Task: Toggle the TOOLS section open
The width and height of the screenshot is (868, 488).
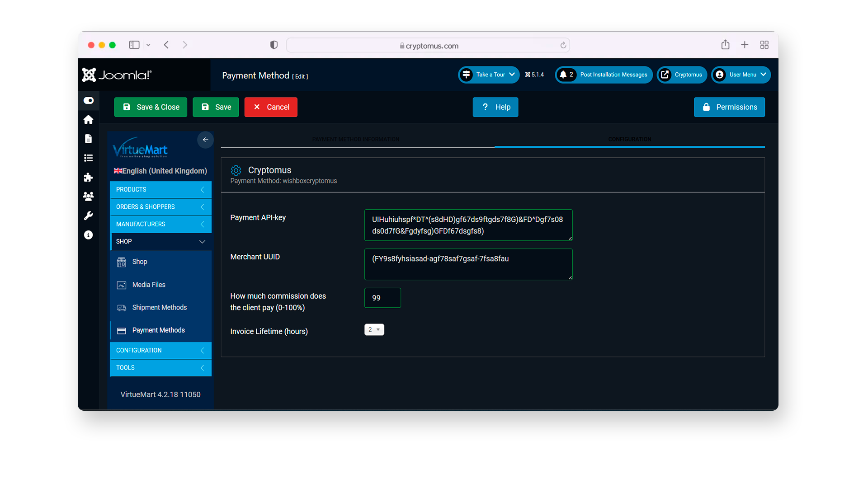Action: coord(160,367)
